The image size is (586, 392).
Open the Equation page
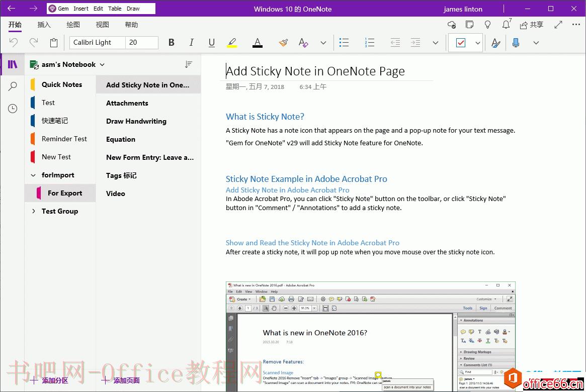(x=148, y=139)
